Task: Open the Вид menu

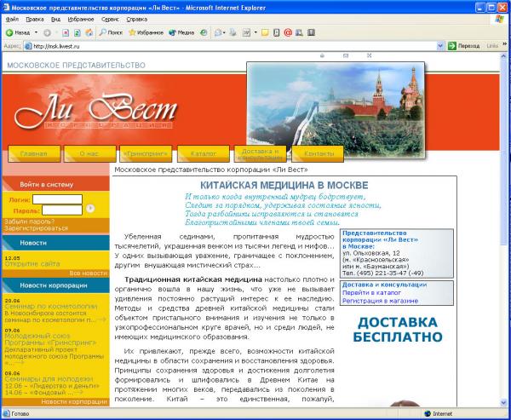Action: [55, 20]
